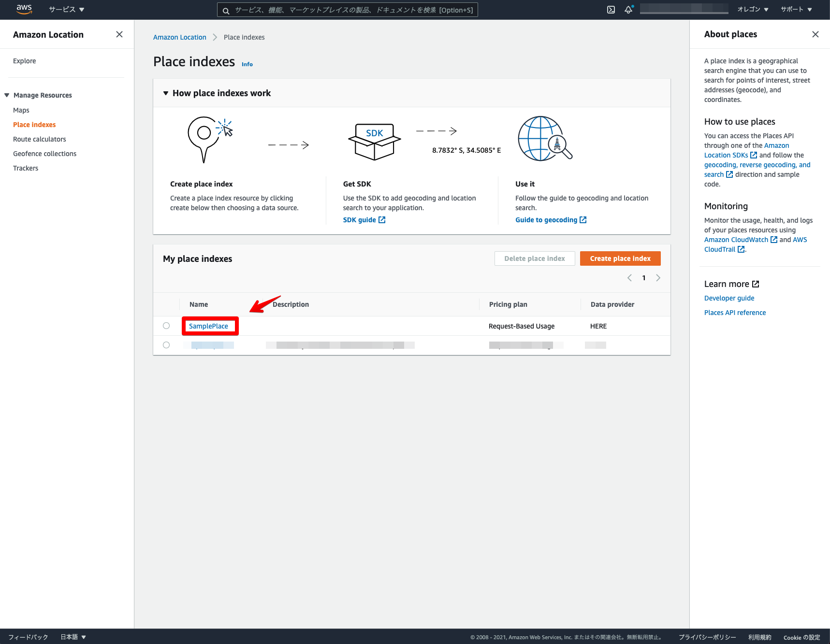Image resolution: width=830 pixels, height=644 pixels.
Task: Click the SDK box illustration
Action: tap(375, 142)
